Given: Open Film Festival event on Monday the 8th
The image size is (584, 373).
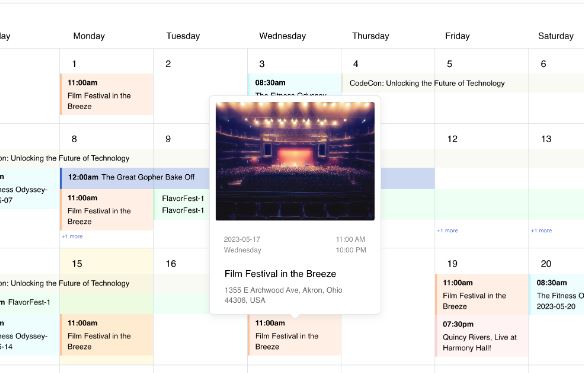Looking at the screenshot, I should point(107,209).
